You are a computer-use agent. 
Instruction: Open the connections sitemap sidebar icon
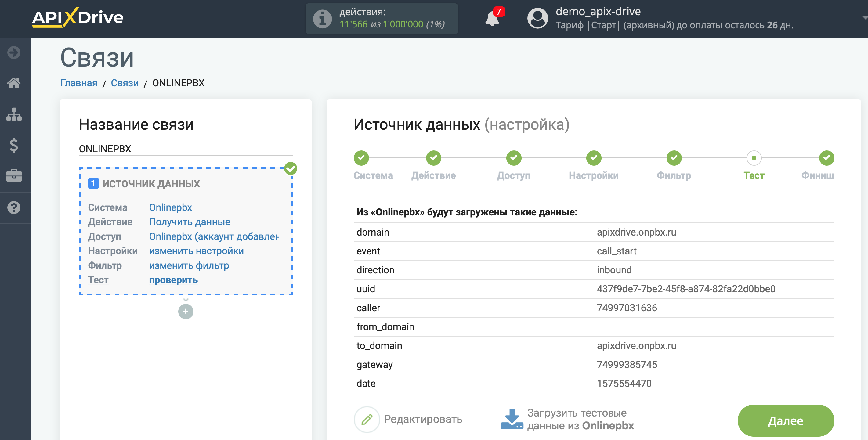(x=14, y=114)
